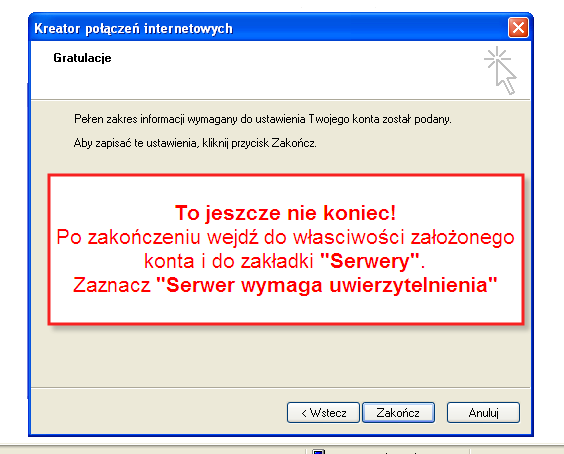Go back with the Wstecz button
This screenshot has height=454, width=564.
(323, 412)
